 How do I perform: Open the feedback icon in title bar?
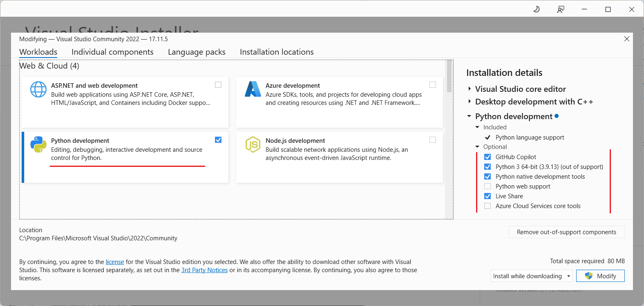pyautogui.click(x=561, y=9)
